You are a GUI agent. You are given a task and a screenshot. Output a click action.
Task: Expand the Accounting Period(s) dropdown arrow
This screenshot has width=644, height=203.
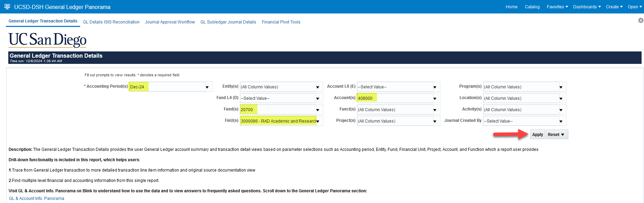(207, 87)
